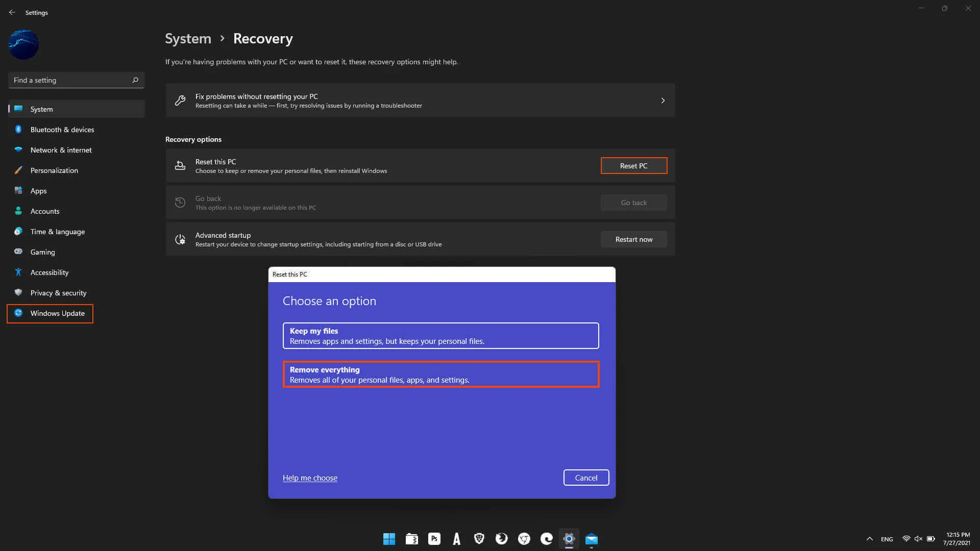This screenshot has height=551, width=980.
Task: Select Windows Update section
Action: tap(57, 313)
